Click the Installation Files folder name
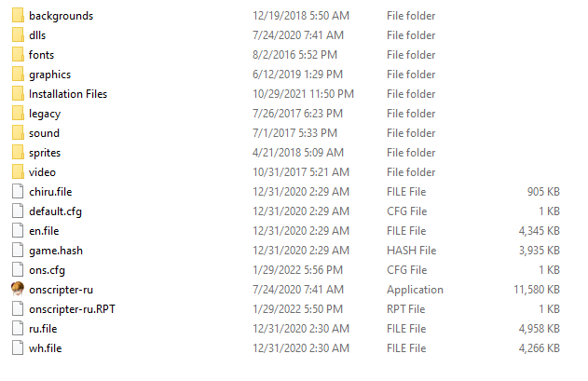The image size is (588, 381). (x=68, y=94)
